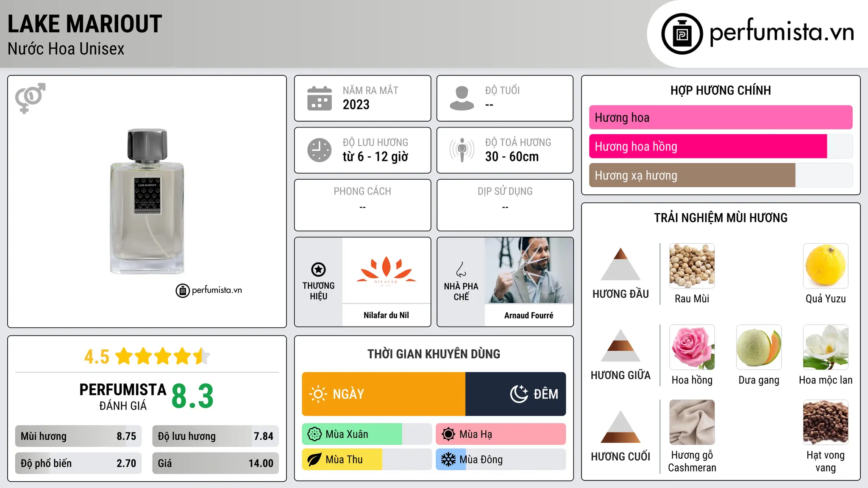Select the Rau Mùi note image
Screen dimensions: 868x488
tap(692, 266)
